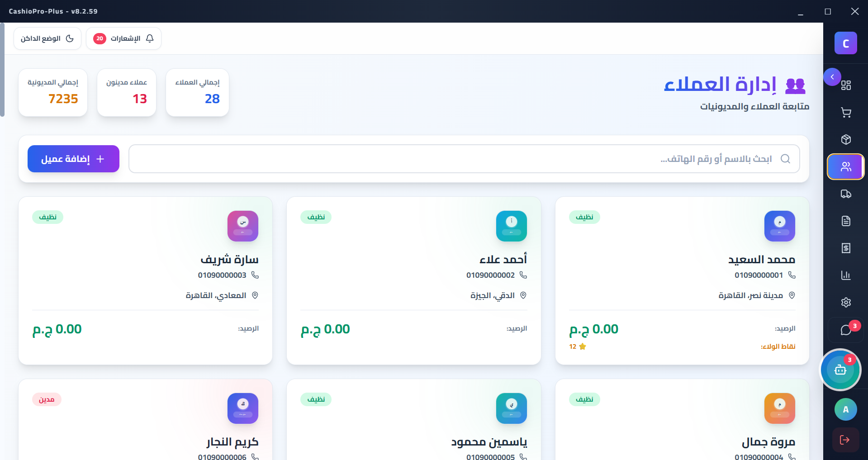The width and height of the screenshot is (868, 460).
Task: Click phone number 01090000001
Action: click(x=759, y=275)
